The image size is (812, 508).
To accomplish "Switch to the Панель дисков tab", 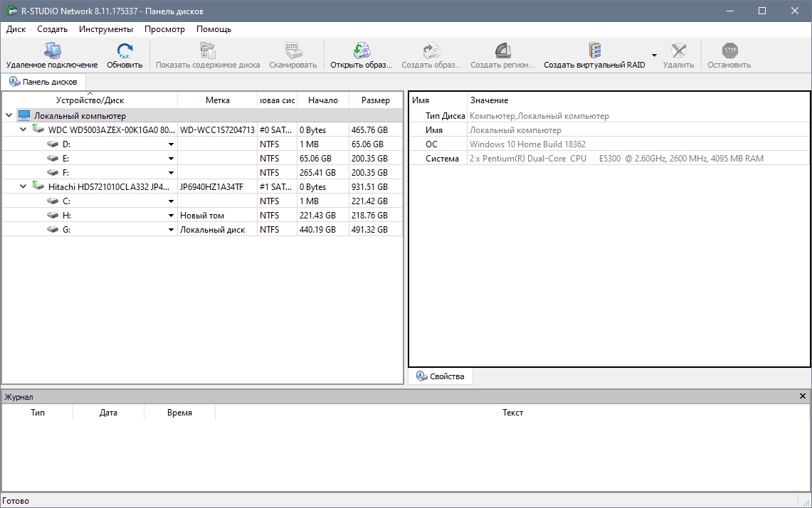I will (x=43, y=82).
